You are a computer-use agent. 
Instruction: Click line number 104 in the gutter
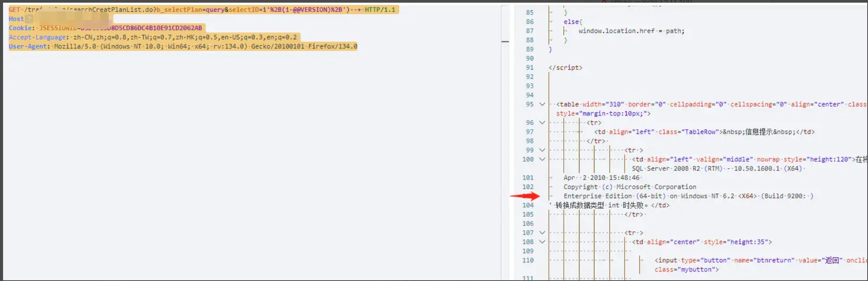(x=528, y=205)
